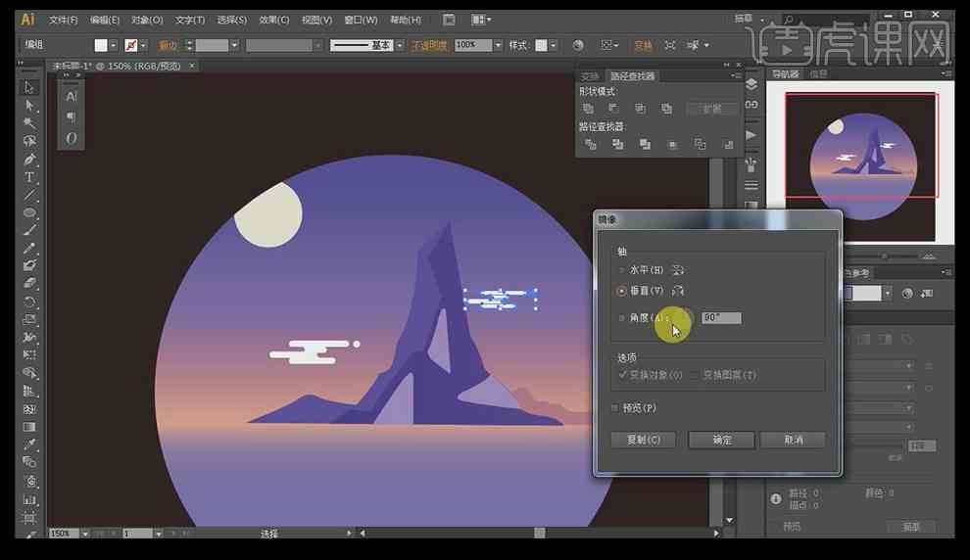Open the 文字(T) menu

coord(189,20)
